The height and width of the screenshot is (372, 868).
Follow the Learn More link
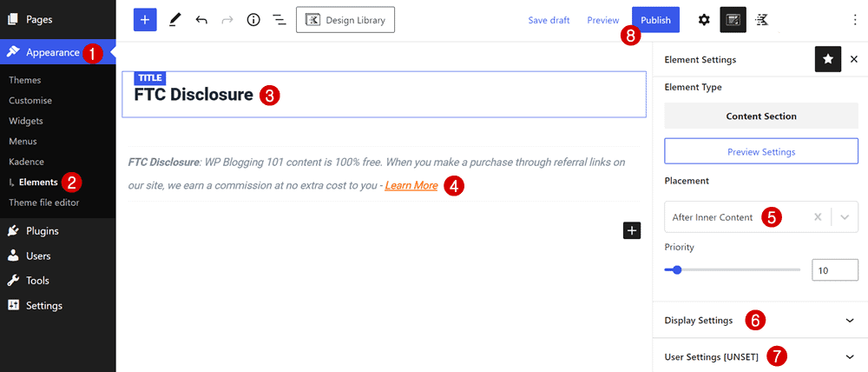pyautogui.click(x=411, y=185)
